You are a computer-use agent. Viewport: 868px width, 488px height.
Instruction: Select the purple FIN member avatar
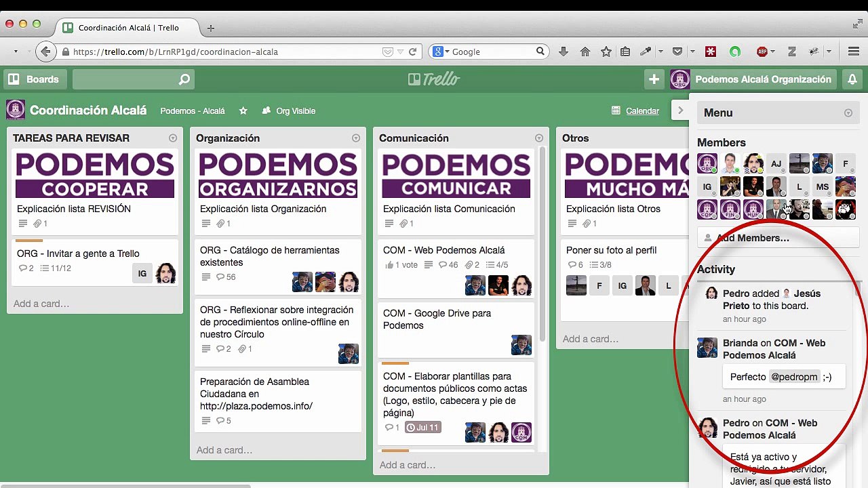[730, 209]
